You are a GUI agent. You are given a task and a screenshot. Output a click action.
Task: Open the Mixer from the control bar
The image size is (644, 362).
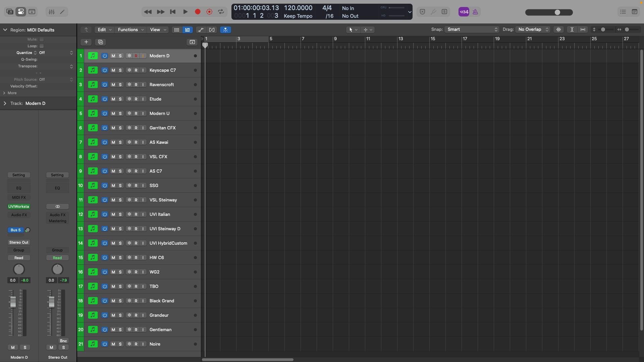point(52,12)
